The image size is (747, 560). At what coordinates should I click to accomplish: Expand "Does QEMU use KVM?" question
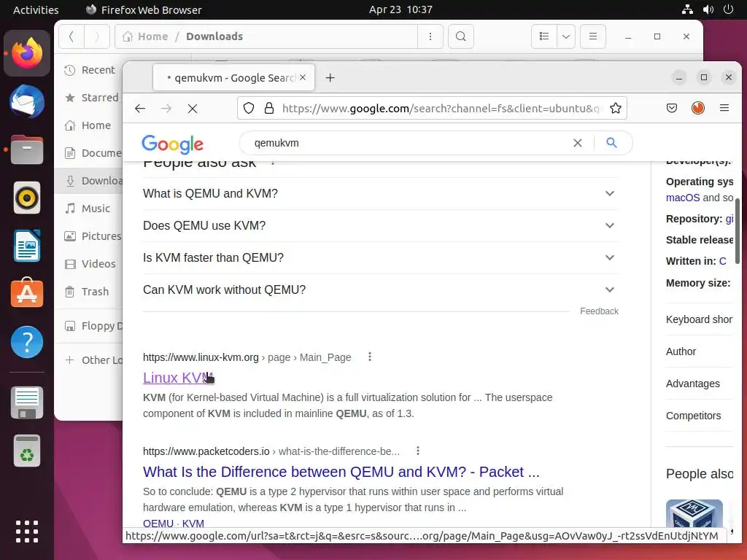[x=379, y=225]
